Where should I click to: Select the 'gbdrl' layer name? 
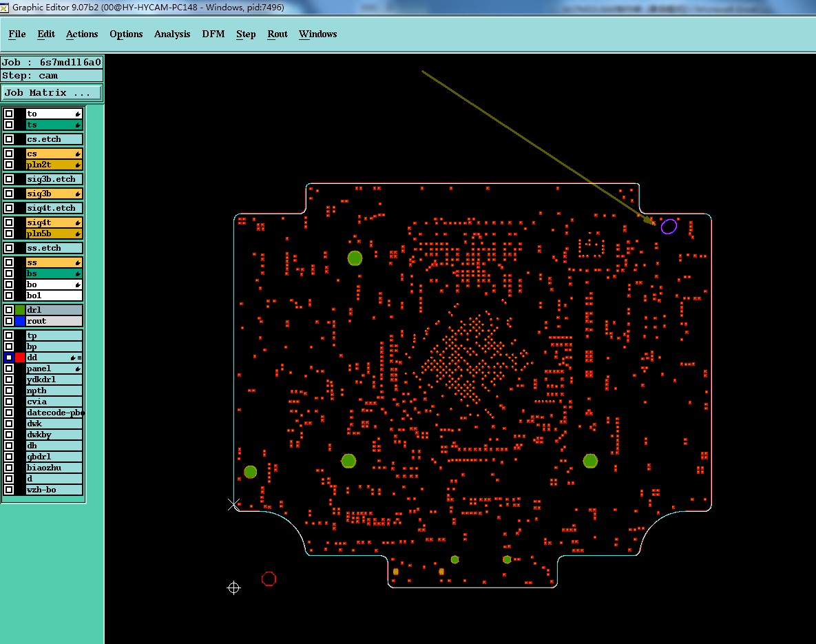39,457
